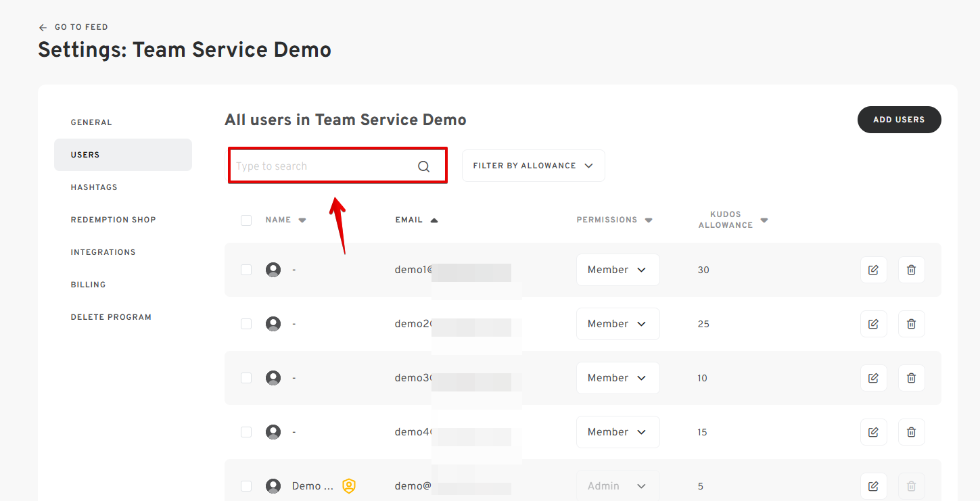
Task: Click the Add Users button
Action: pyautogui.click(x=899, y=119)
